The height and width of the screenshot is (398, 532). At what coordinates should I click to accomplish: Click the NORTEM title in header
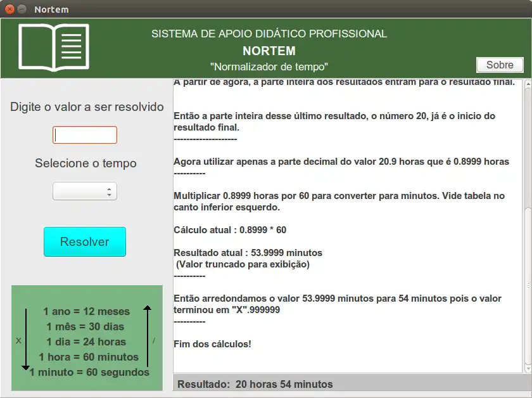269,51
